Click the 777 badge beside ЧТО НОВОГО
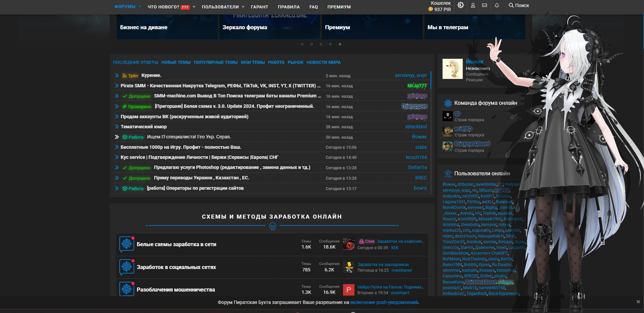Screen dimensions: 644x313 (185, 7)
